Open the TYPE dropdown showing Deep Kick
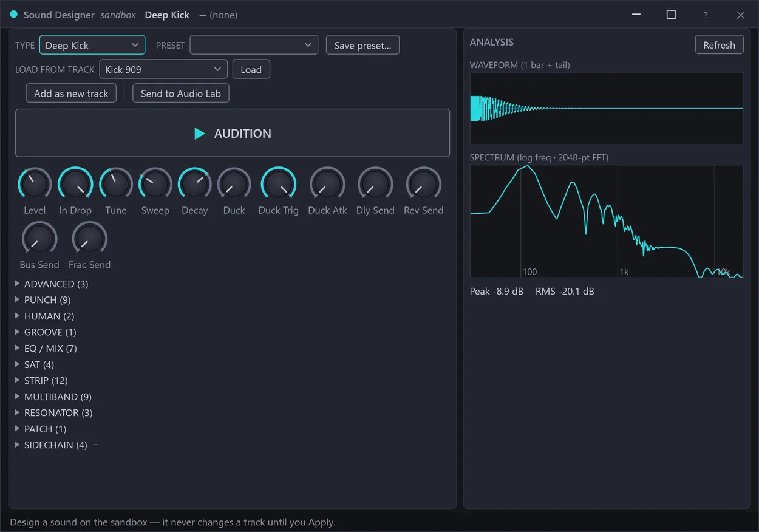The image size is (759, 532). 92,45
